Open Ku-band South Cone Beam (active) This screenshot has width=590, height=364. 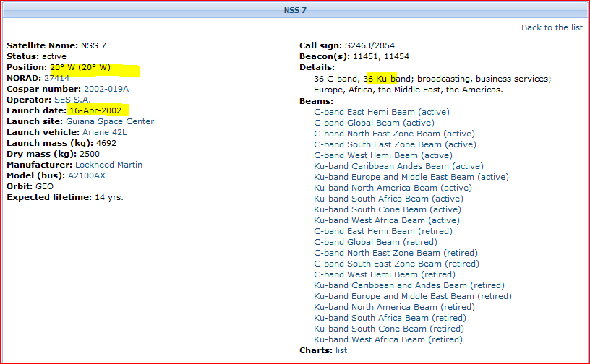pos(387,209)
